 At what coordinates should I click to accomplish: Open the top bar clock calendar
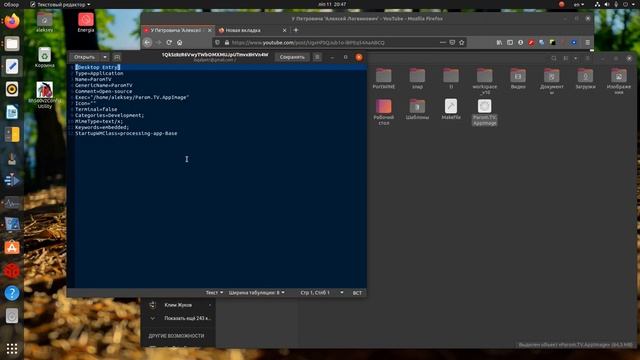[x=332, y=4]
